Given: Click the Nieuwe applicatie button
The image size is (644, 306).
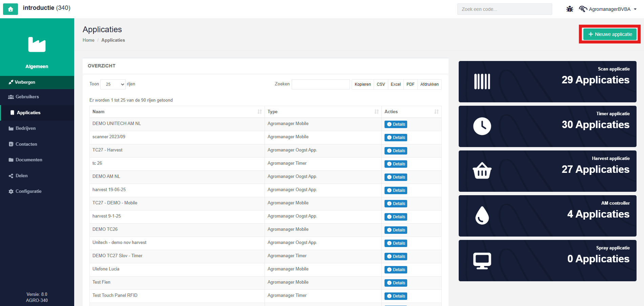Looking at the screenshot, I should point(610,34).
